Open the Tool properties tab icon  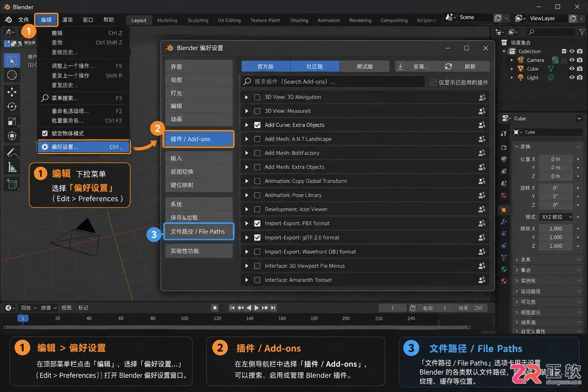(x=504, y=133)
